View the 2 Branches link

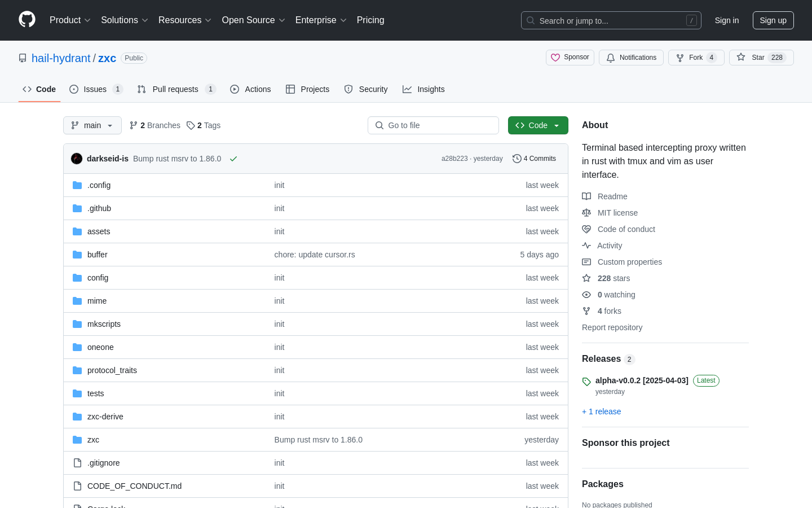click(x=155, y=125)
